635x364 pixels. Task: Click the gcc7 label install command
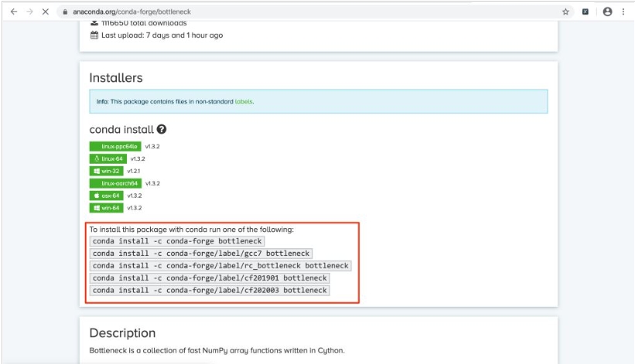[x=201, y=253]
